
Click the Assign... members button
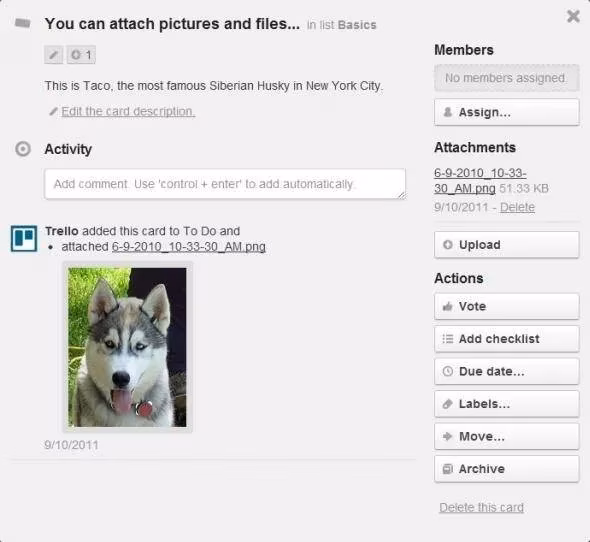pos(506,112)
